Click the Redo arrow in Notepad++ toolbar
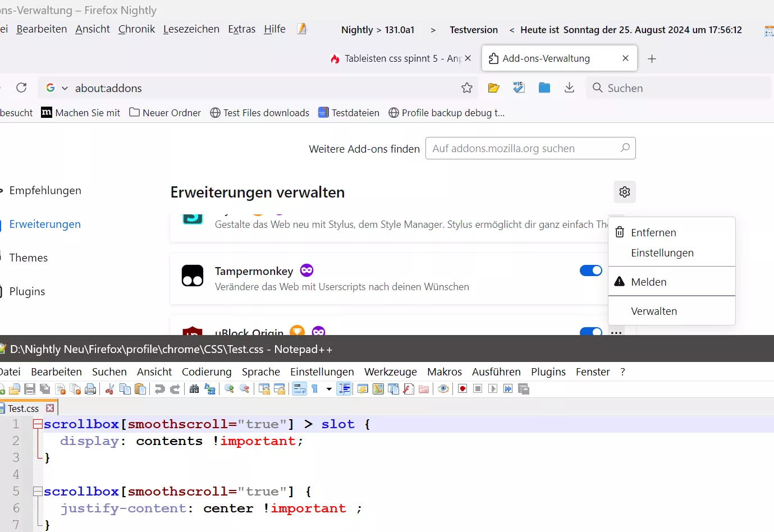 tap(175, 389)
